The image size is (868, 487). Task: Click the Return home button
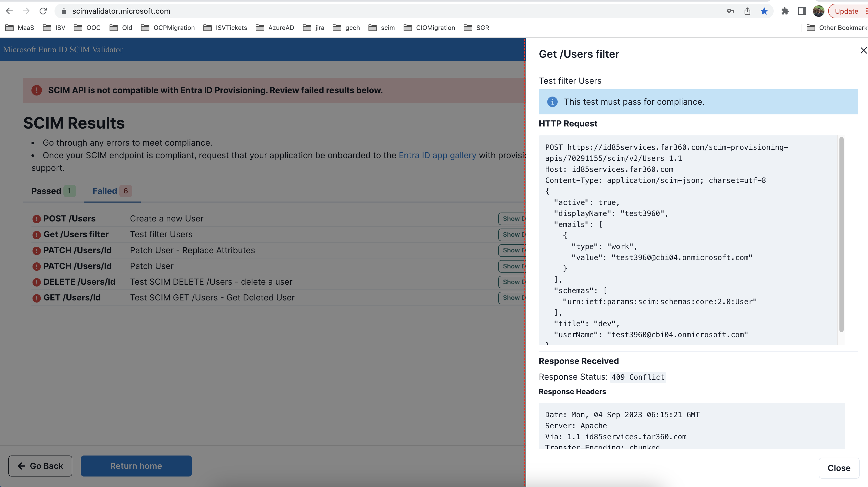[x=136, y=466]
